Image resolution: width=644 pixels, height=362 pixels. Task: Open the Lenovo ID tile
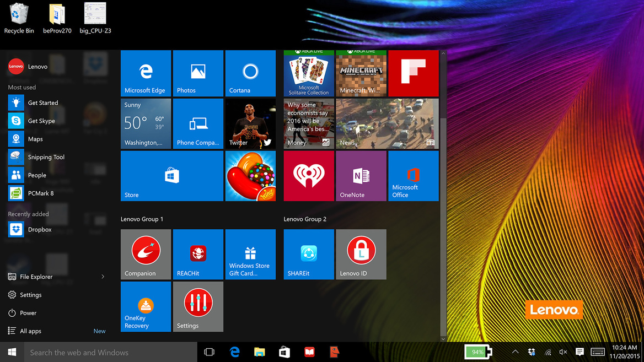pyautogui.click(x=361, y=255)
